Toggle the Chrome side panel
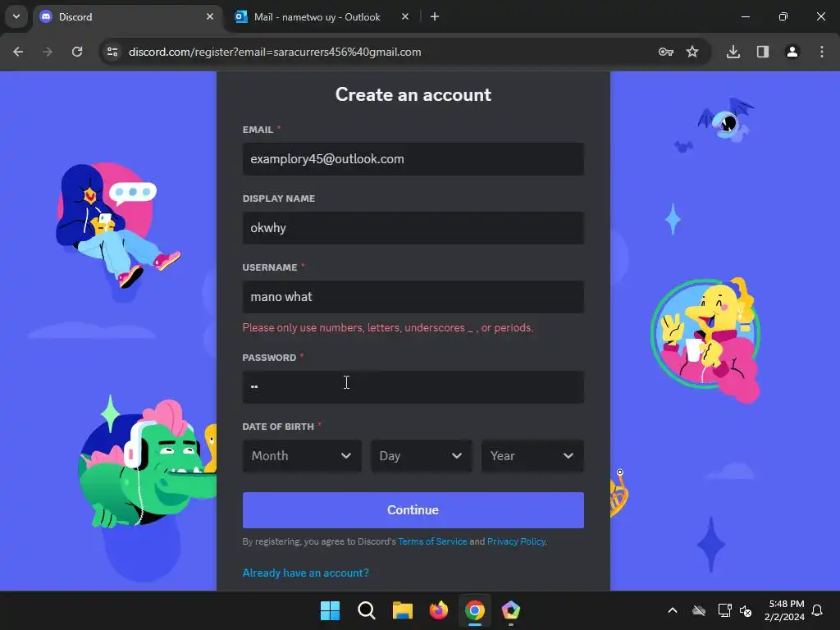 [763, 52]
